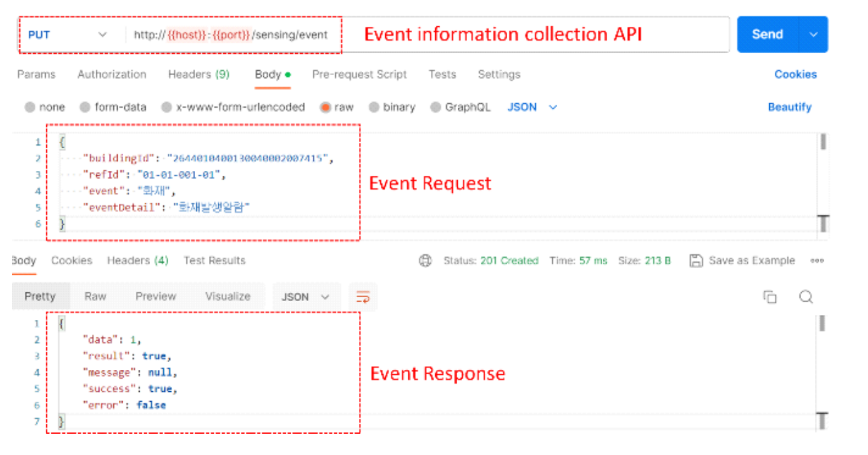
Task: Switch to the Headers (9) request tab
Action: coord(198,74)
